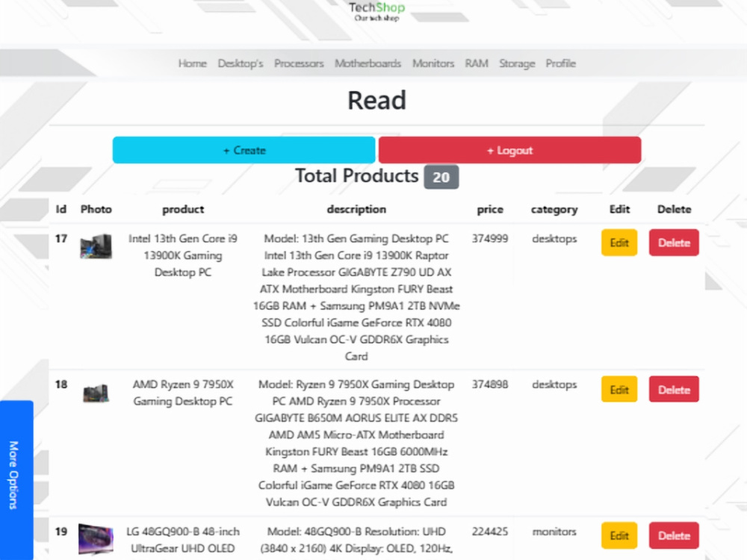
Task: Click the monitors category cell
Action: pos(554,532)
